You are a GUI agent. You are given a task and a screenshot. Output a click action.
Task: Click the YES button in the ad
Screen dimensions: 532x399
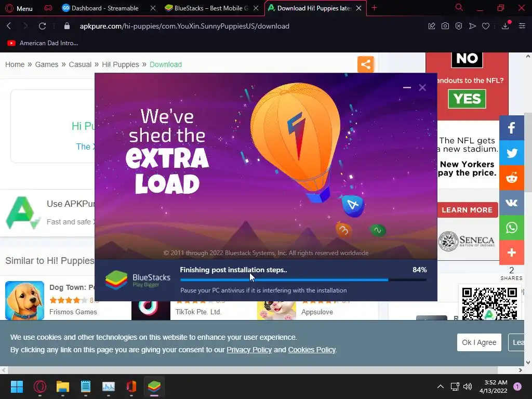[x=467, y=99]
